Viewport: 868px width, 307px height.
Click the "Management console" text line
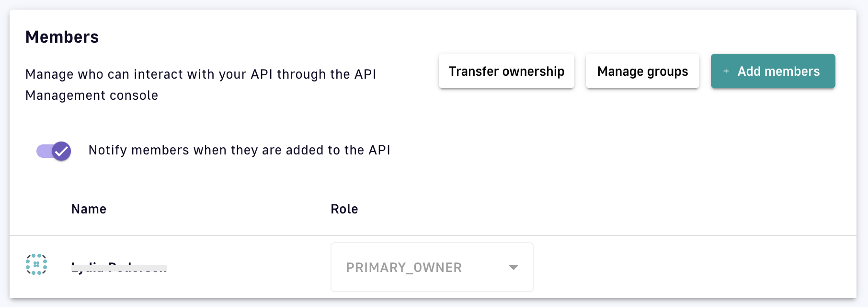point(91,95)
